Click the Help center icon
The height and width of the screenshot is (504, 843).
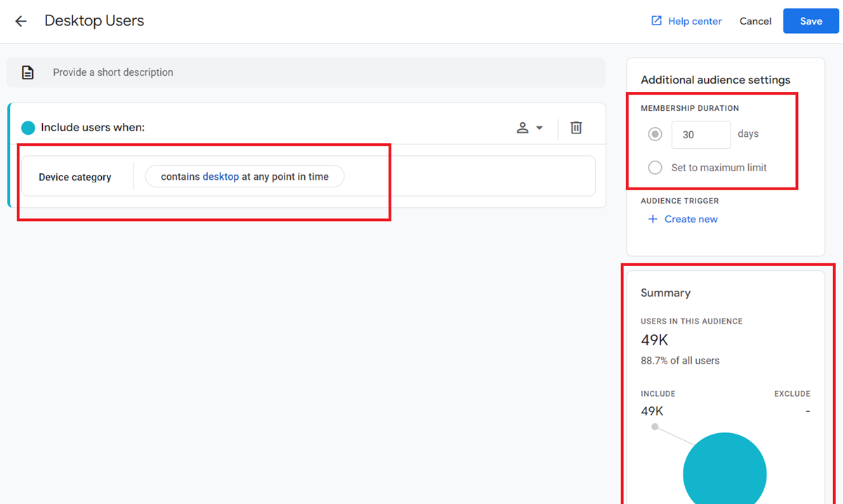(x=655, y=21)
